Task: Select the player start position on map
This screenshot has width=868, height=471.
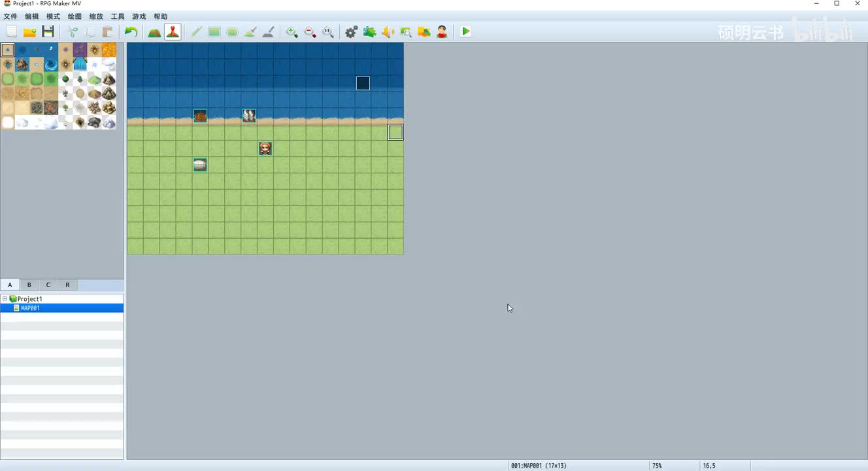Action: click(265, 148)
